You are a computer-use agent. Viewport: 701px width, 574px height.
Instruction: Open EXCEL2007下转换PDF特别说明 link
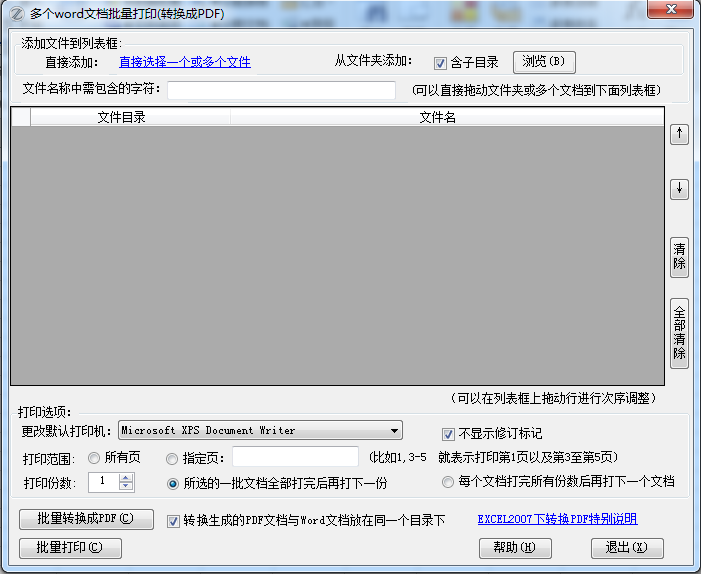tap(556, 519)
